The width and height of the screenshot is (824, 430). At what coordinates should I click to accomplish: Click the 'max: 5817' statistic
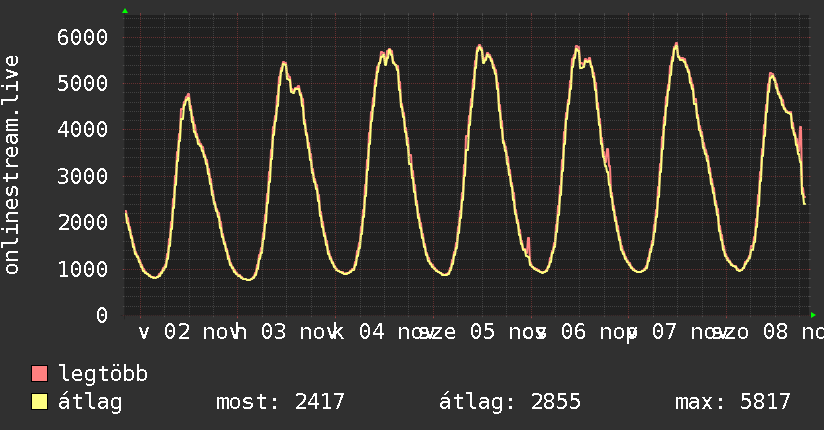pos(733,403)
